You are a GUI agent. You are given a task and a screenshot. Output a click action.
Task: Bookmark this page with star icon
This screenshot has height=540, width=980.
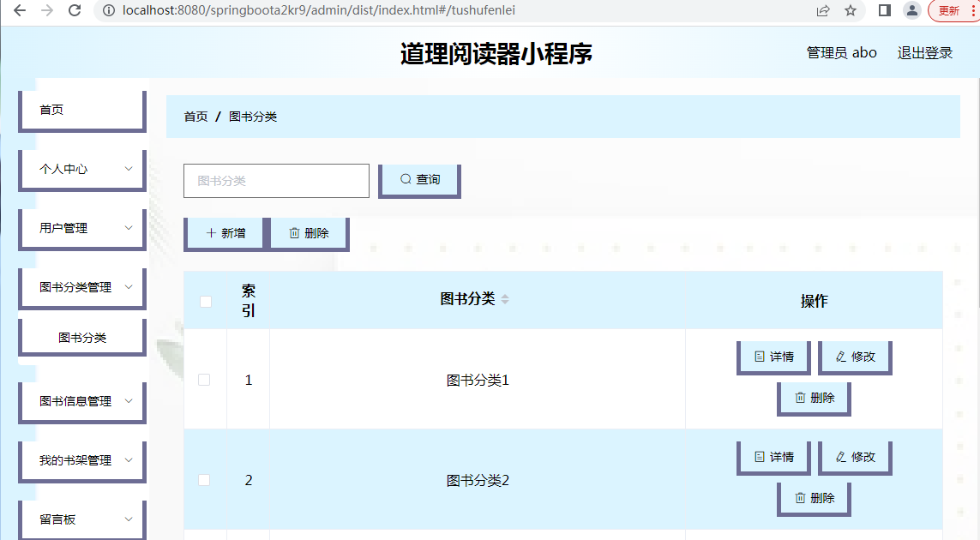pos(851,10)
